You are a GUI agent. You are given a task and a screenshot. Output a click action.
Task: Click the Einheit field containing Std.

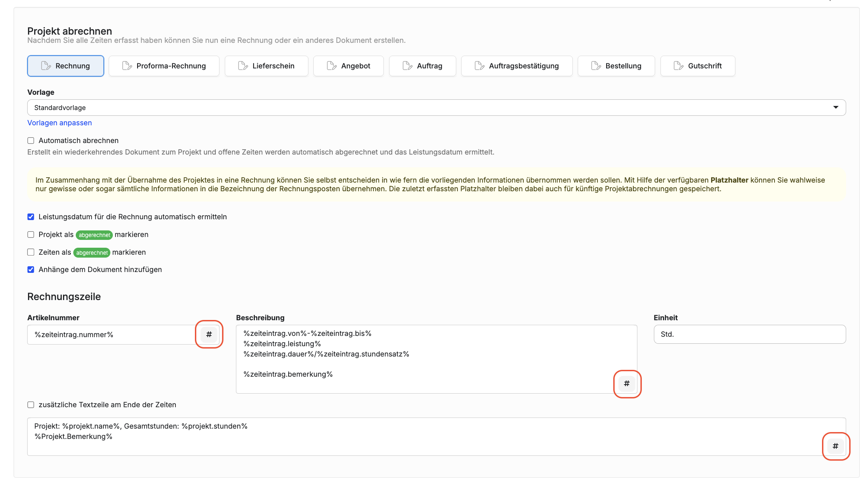(749, 334)
